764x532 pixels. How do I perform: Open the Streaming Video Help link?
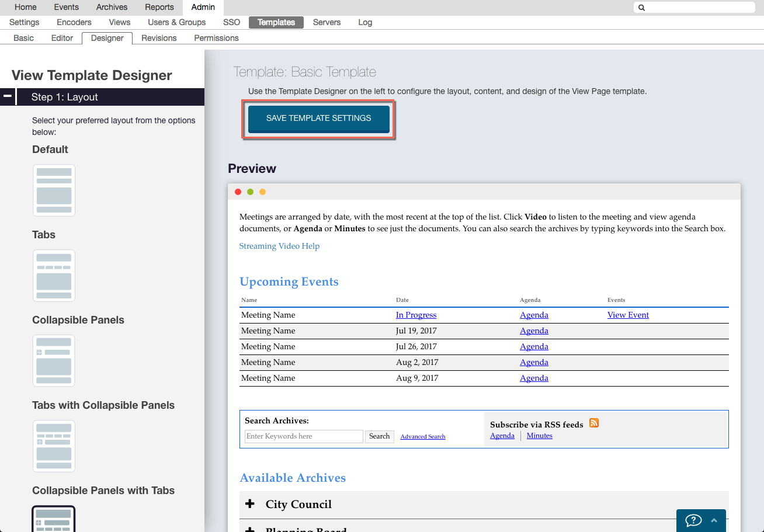pyautogui.click(x=279, y=246)
